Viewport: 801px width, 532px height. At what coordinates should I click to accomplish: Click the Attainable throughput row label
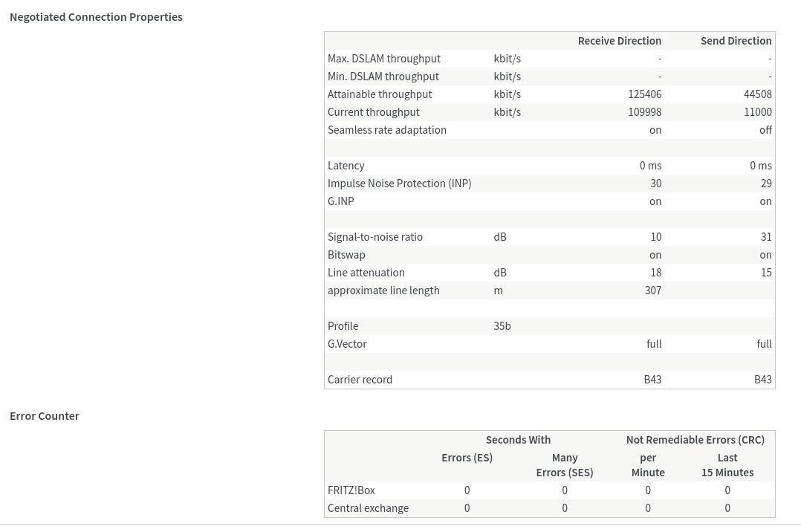[x=380, y=94]
